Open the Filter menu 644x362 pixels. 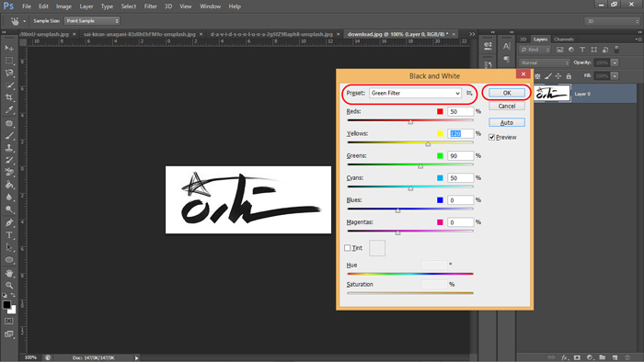pyautogui.click(x=150, y=6)
